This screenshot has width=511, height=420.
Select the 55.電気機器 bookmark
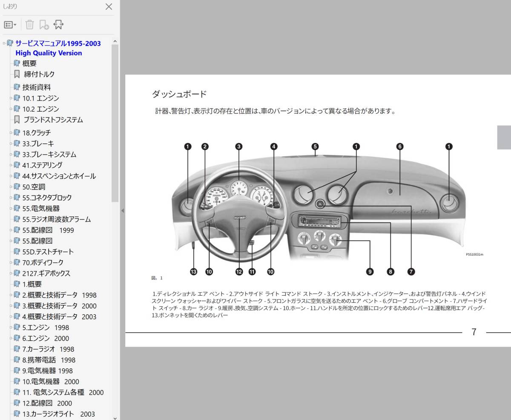pos(41,208)
